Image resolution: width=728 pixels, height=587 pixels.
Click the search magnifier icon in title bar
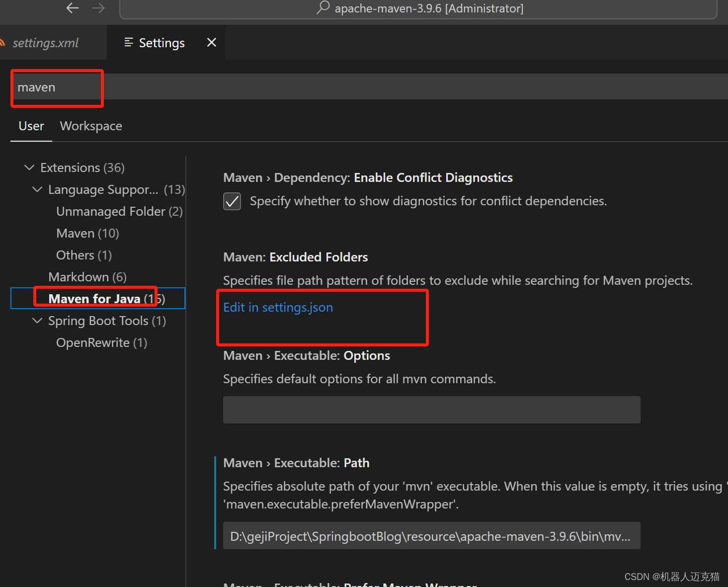tap(324, 7)
